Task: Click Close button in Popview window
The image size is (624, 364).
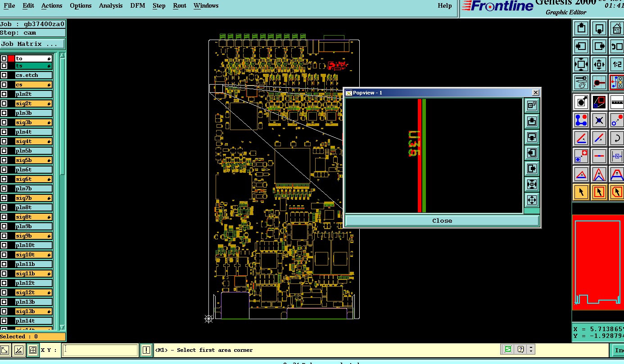Action: [442, 220]
